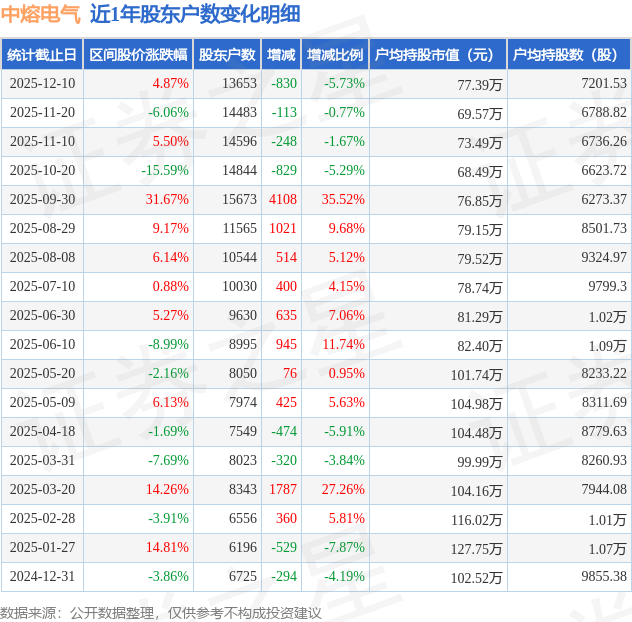This screenshot has height=622, width=632.
Task: Click shareholder count 13653
Action: click(x=239, y=83)
